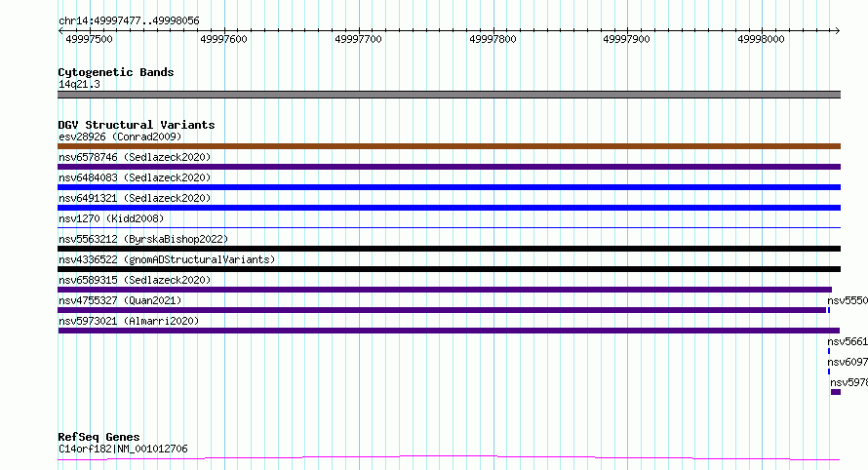Click ruler position 49997900

(627, 39)
